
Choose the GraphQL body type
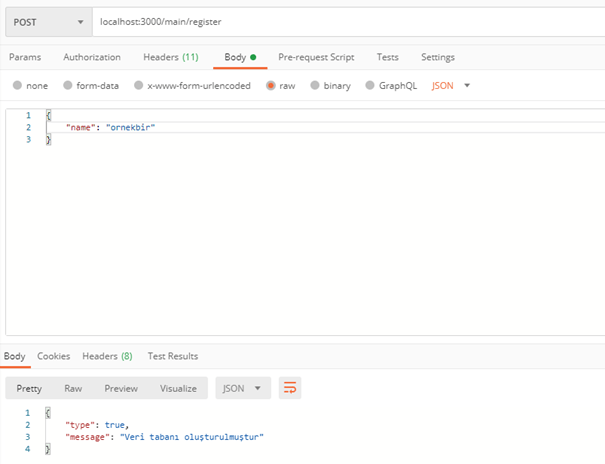371,86
